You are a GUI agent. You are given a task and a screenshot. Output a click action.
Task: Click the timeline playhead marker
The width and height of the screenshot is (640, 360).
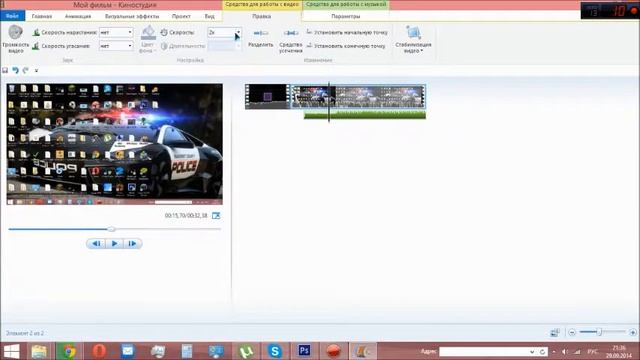point(329,102)
